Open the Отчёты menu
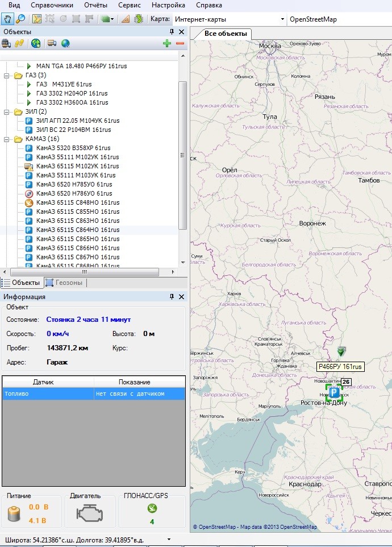This screenshot has width=392, height=547. pyautogui.click(x=95, y=5)
